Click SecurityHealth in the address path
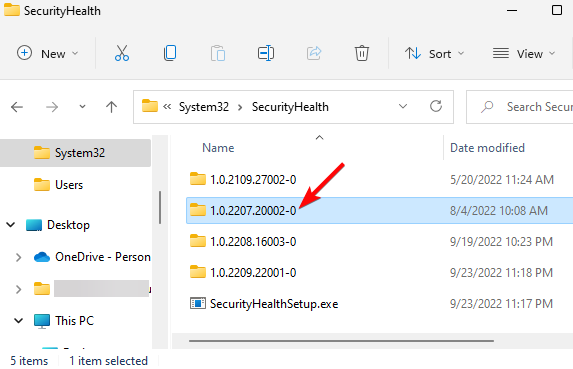Image resolution: width=573 pixels, height=369 pixels. tap(290, 107)
